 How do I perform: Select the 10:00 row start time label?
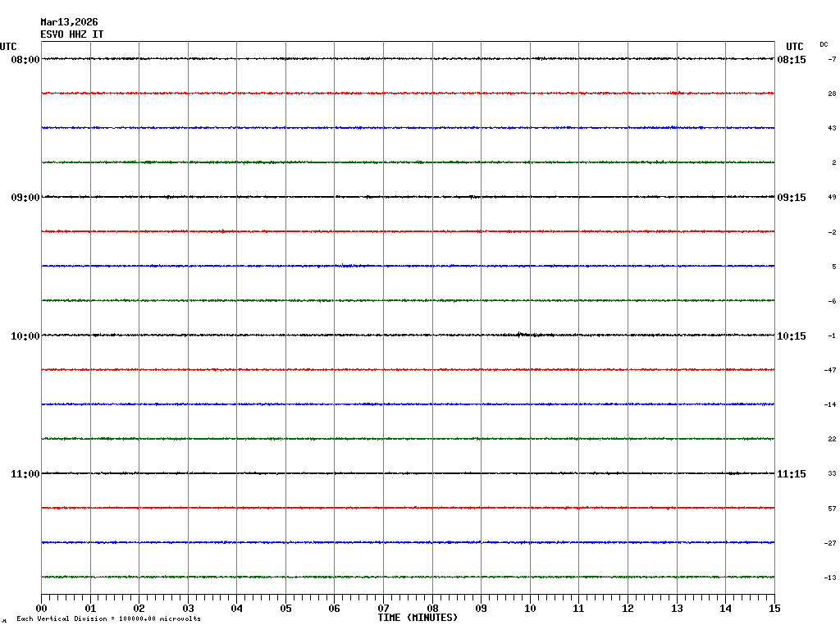(25, 336)
